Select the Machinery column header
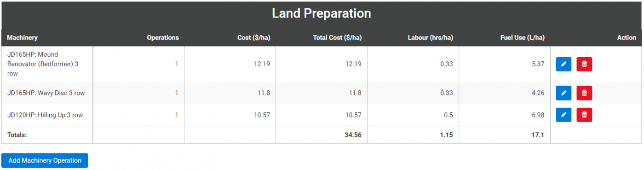Viewport: 644px width, 170px height. click(23, 38)
